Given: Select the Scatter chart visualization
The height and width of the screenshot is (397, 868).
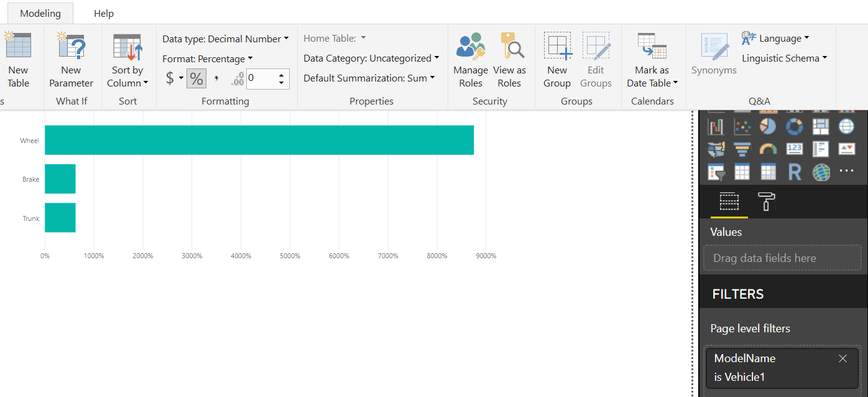Looking at the screenshot, I should coord(742,126).
